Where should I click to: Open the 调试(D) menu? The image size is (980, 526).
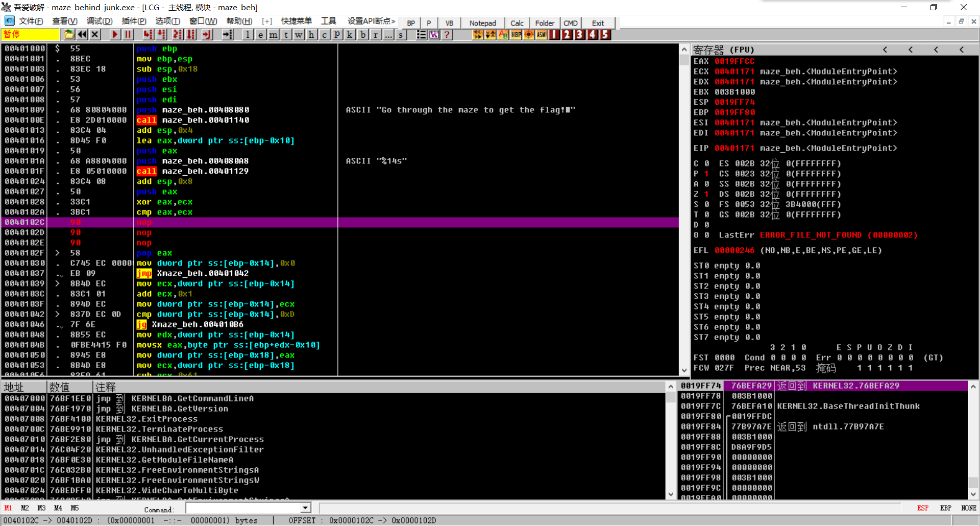(100, 21)
